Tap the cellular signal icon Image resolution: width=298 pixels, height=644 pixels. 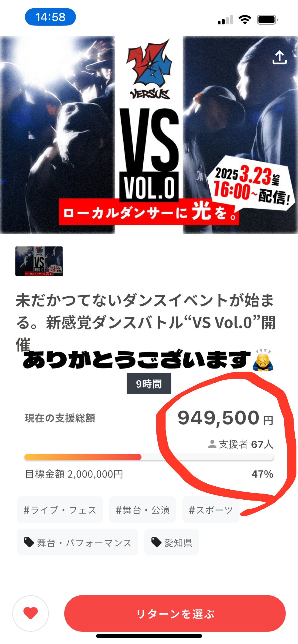pos(225,20)
